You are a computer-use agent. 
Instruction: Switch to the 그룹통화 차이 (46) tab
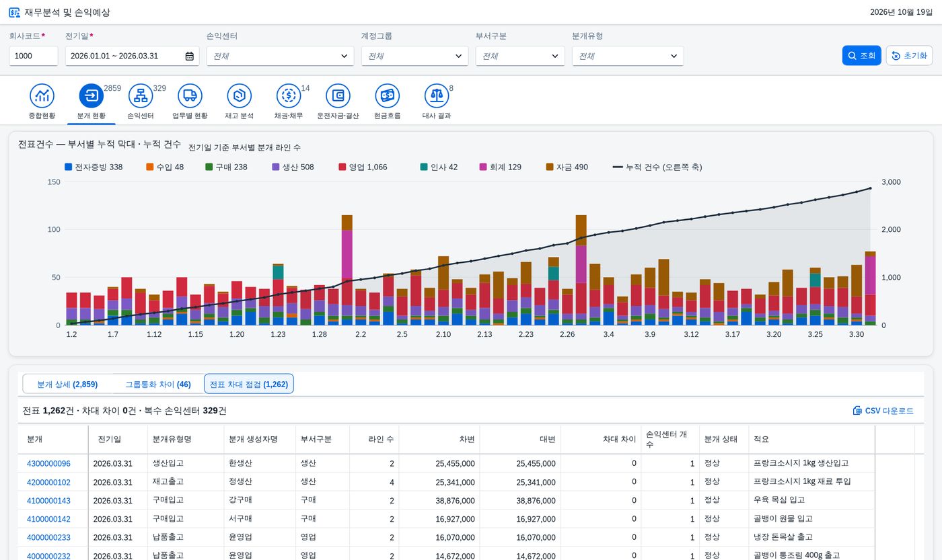158,385
